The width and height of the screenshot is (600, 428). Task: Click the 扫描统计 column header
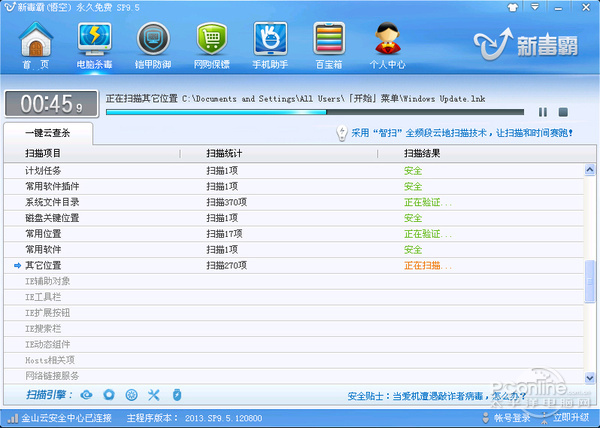(224, 153)
